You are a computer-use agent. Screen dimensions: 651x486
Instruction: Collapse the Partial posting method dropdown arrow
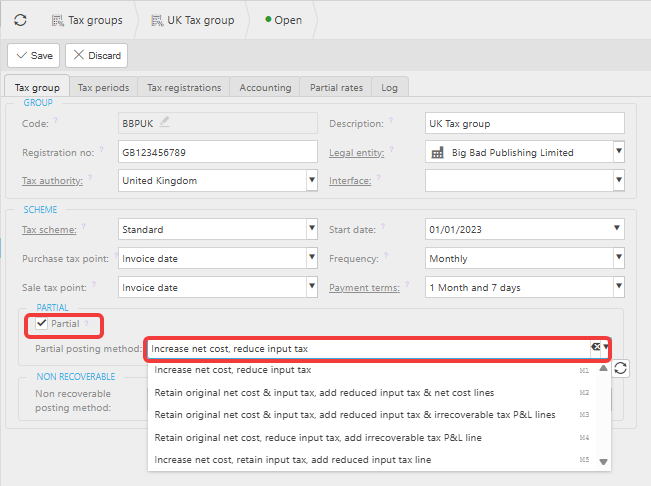tap(606, 347)
